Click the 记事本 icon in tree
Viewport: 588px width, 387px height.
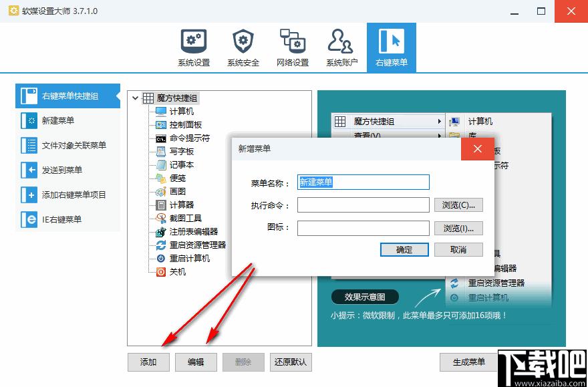click(x=161, y=165)
